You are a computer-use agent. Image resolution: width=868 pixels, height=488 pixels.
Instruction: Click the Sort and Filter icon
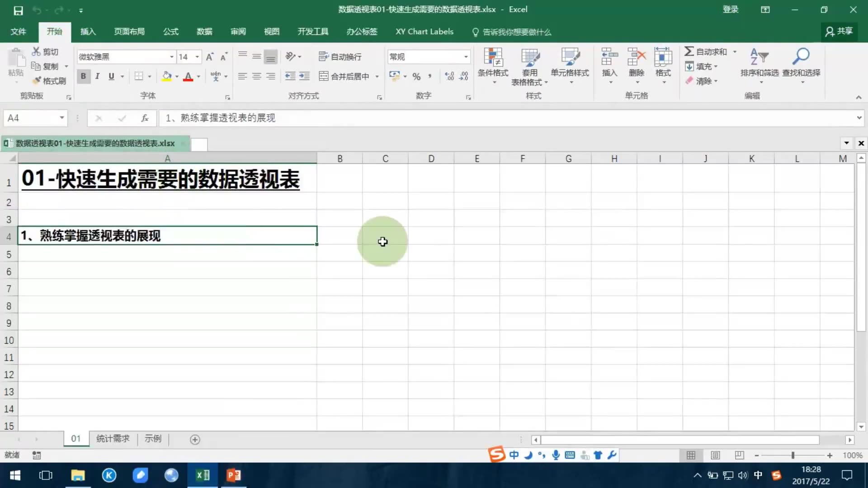759,57
